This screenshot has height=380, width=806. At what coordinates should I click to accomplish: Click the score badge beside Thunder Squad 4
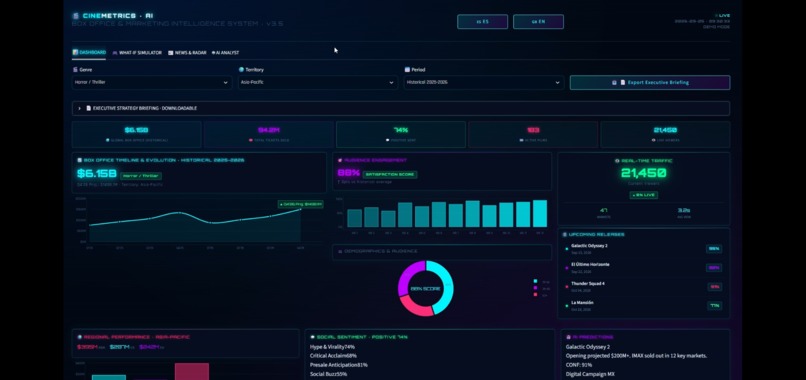coord(714,287)
